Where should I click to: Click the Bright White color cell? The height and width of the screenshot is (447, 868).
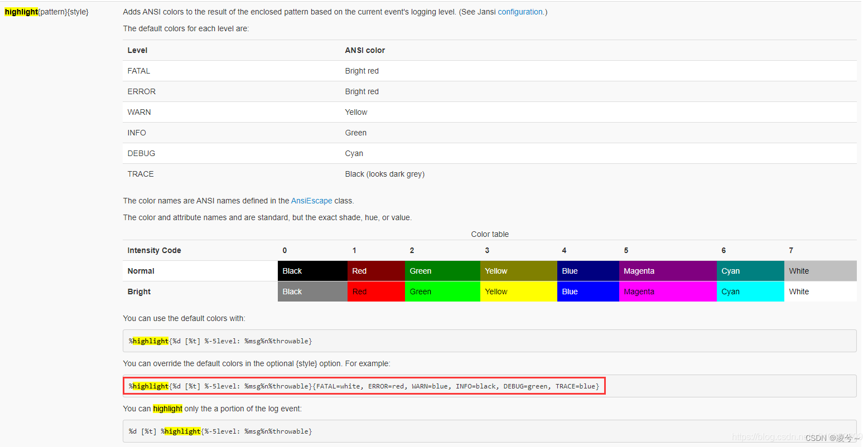[821, 291]
